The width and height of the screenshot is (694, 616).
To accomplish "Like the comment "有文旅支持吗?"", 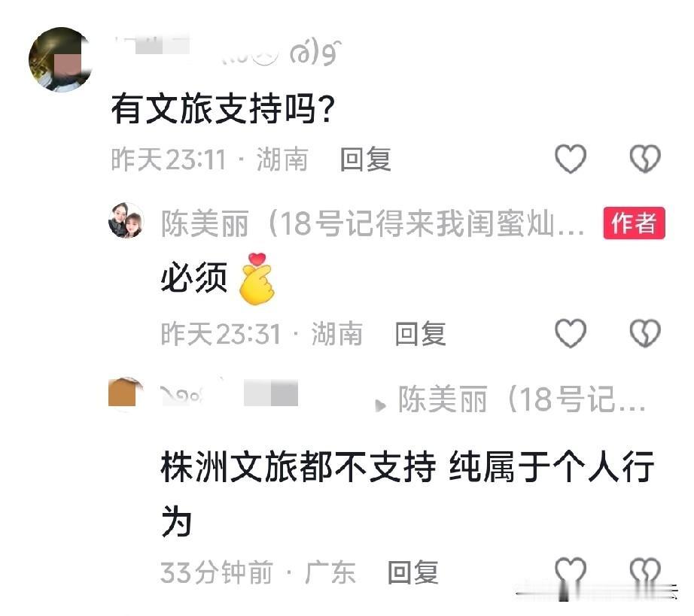I will point(571,158).
